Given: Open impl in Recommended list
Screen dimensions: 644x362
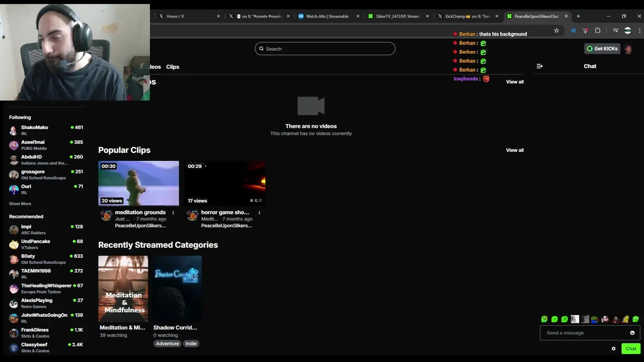Looking at the screenshot, I should click(46, 229).
